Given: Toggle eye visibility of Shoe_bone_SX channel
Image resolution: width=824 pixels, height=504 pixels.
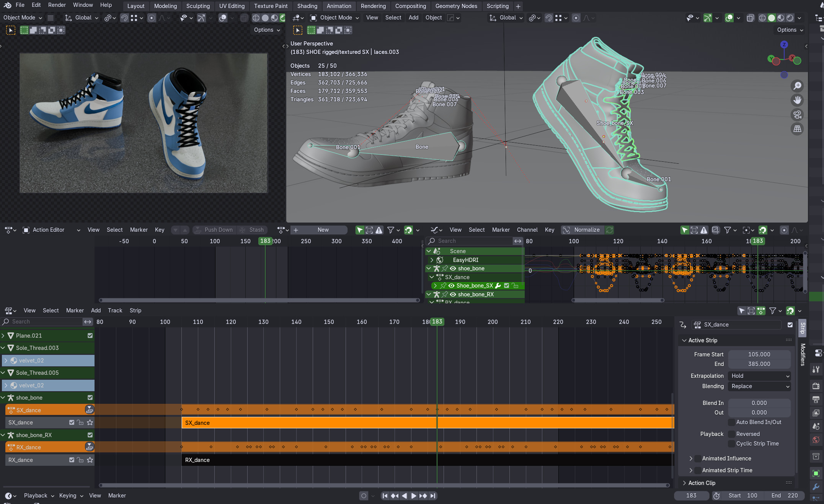Looking at the screenshot, I should (452, 286).
